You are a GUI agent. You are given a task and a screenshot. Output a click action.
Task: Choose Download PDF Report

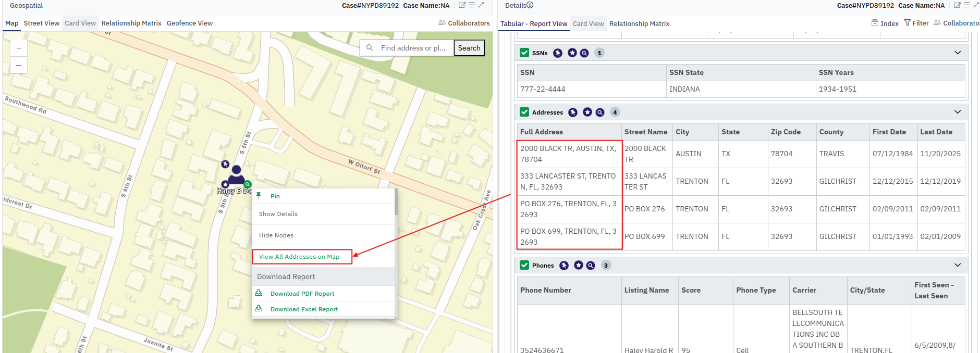(x=302, y=294)
